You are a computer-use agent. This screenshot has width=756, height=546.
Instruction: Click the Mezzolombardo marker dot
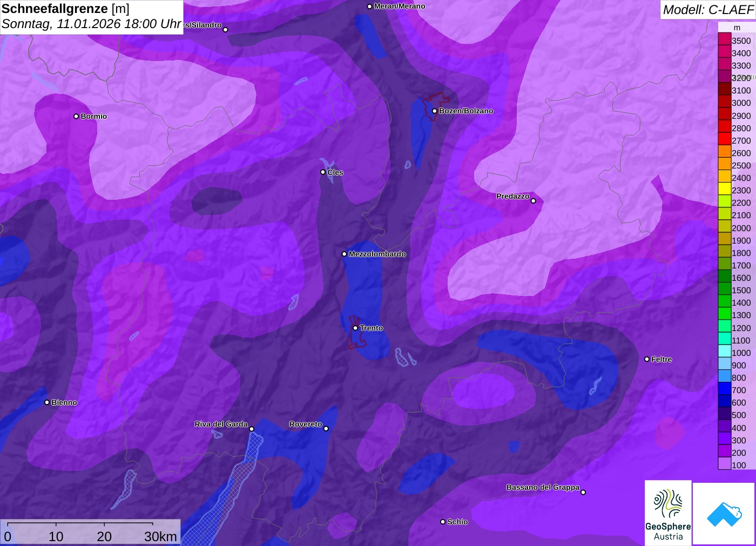(344, 254)
